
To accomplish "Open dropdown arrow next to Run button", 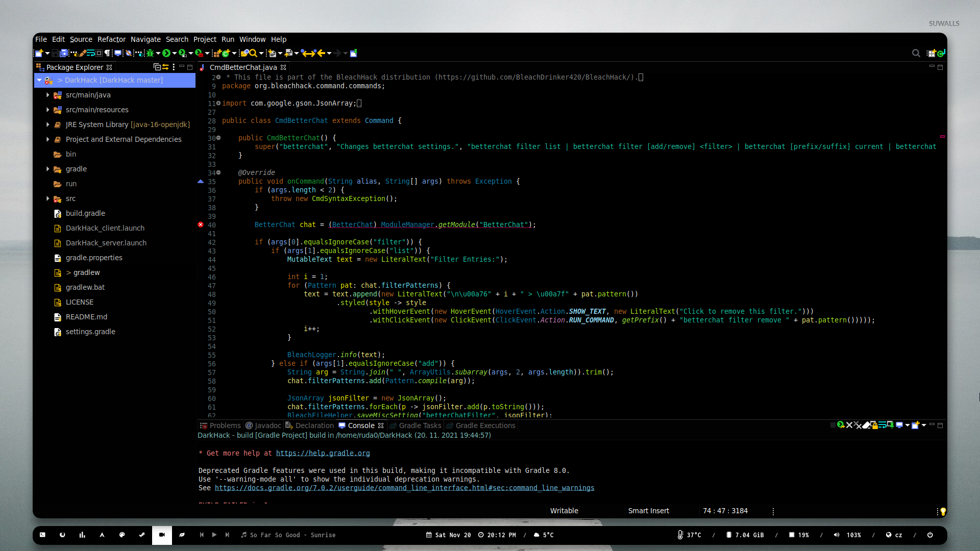I will click(x=175, y=53).
